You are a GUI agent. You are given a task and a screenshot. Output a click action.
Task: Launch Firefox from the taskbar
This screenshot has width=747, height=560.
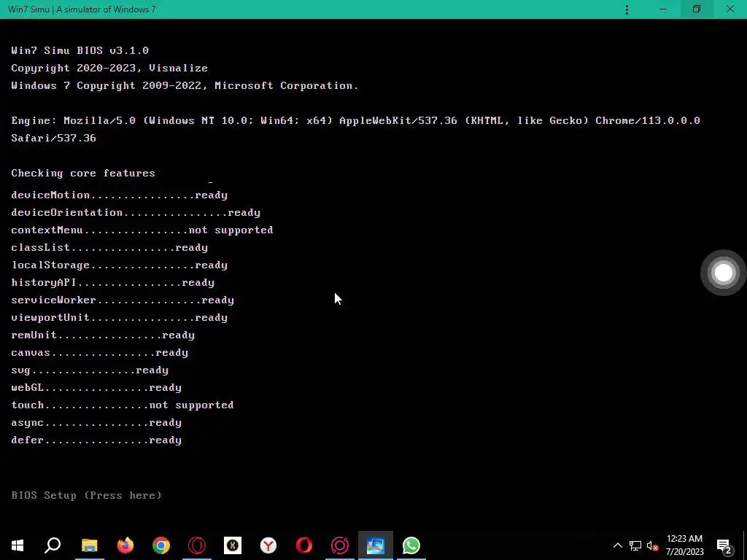(x=125, y=545)
